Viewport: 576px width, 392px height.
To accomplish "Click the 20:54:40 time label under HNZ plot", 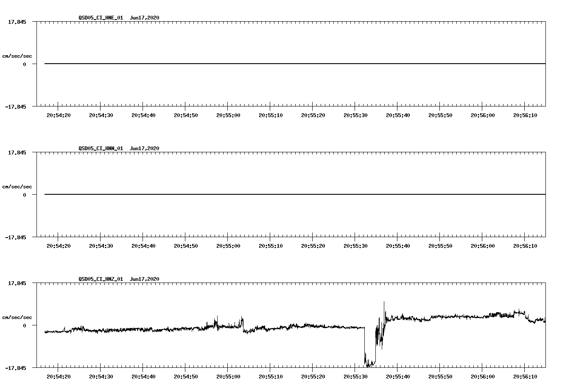I will [x=143, y=376].
